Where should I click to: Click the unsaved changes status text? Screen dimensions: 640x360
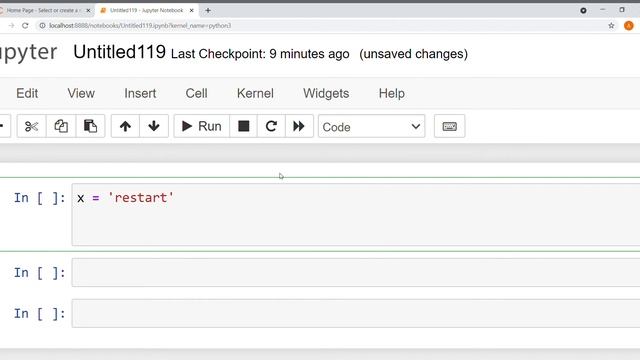click(413, 54)
